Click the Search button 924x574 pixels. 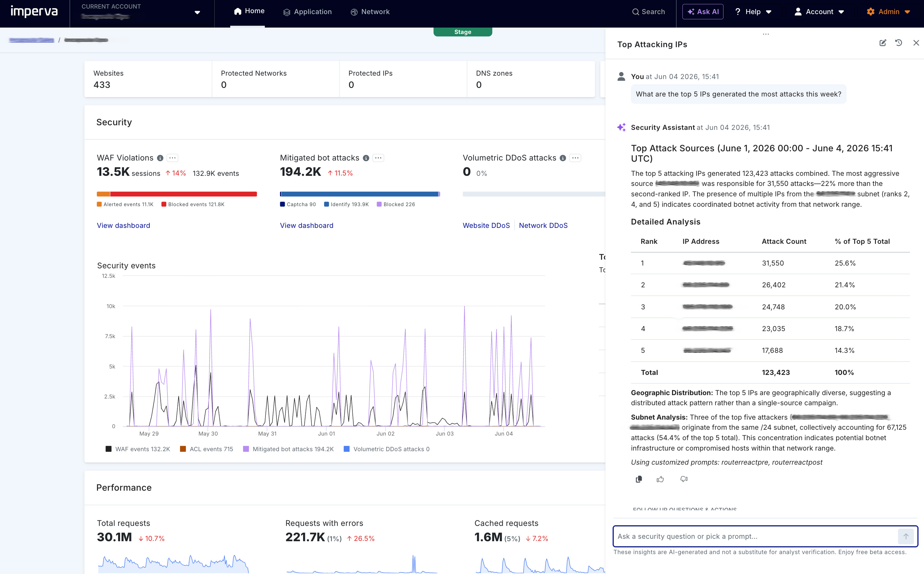pyautogui.click(x=648, y=12)
